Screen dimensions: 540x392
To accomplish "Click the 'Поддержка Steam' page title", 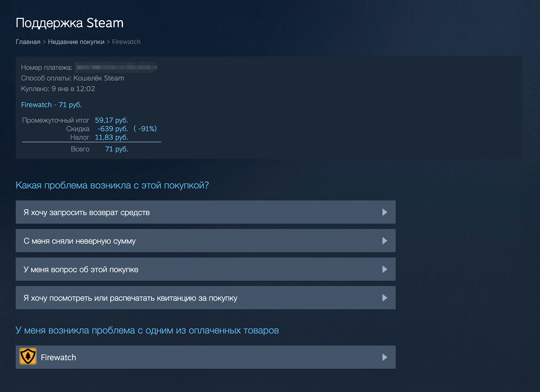I will coord(70,23).
